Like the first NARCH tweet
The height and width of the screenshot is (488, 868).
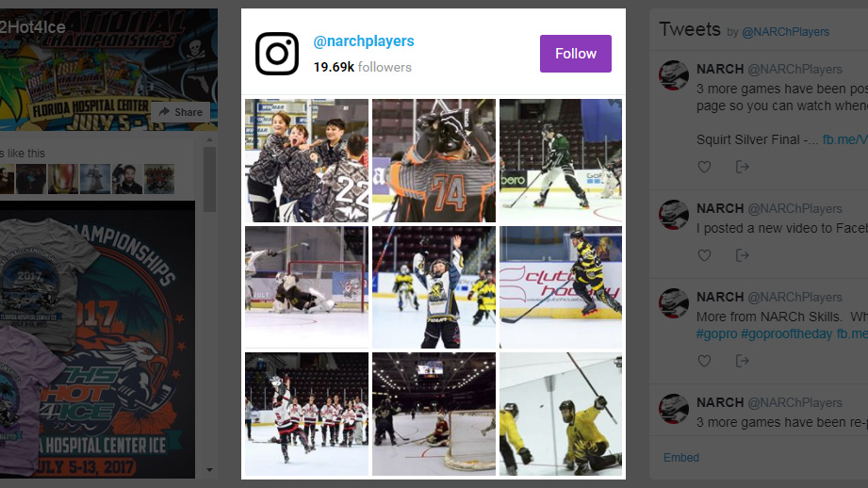pyautogui.click(x=704, y=167)
